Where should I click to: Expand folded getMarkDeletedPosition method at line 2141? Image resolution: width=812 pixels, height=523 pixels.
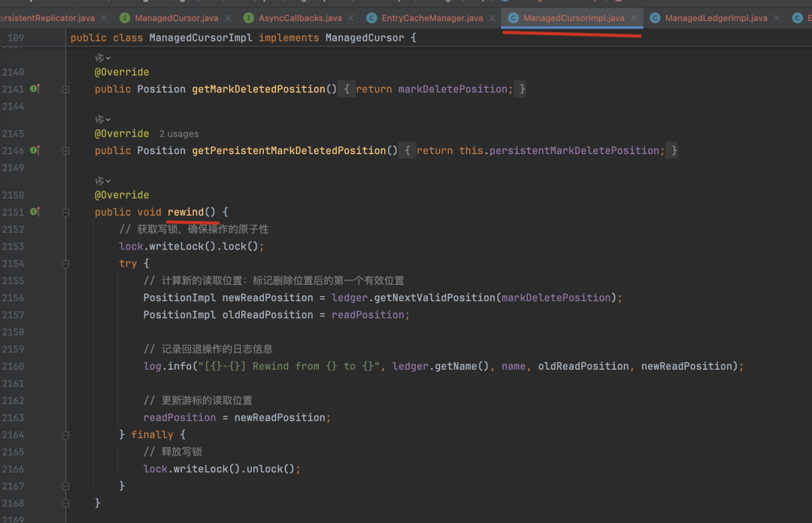pos(65,89)
